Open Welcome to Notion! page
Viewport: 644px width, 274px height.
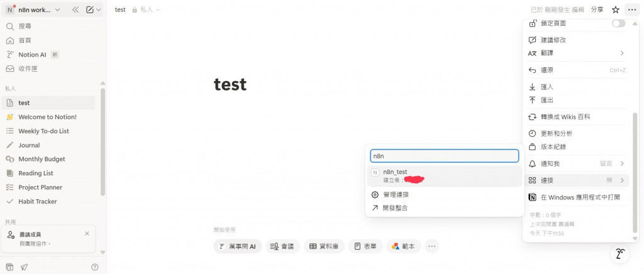[x=48, y=117]
